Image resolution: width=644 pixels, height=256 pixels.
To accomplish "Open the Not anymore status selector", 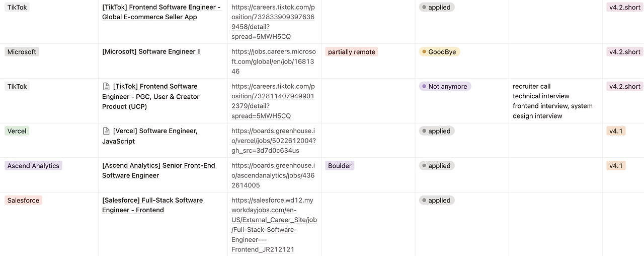I will coord(445,87).
